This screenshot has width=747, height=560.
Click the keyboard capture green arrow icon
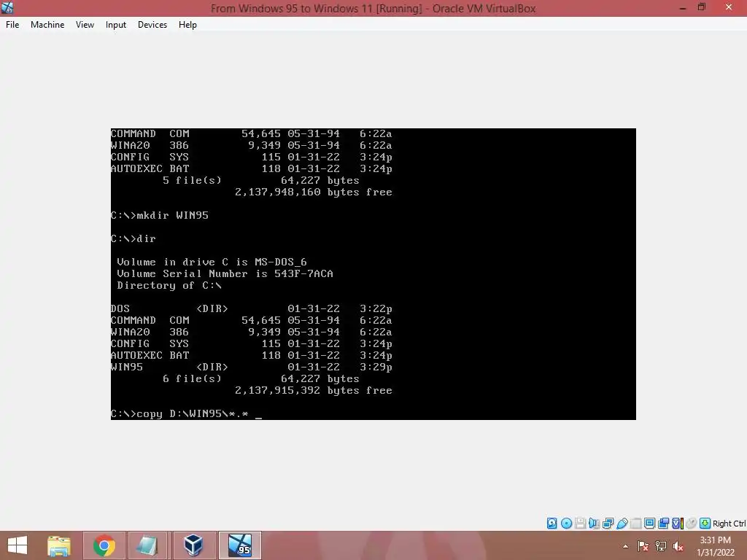pyautogui.click(x=705, y=524)
